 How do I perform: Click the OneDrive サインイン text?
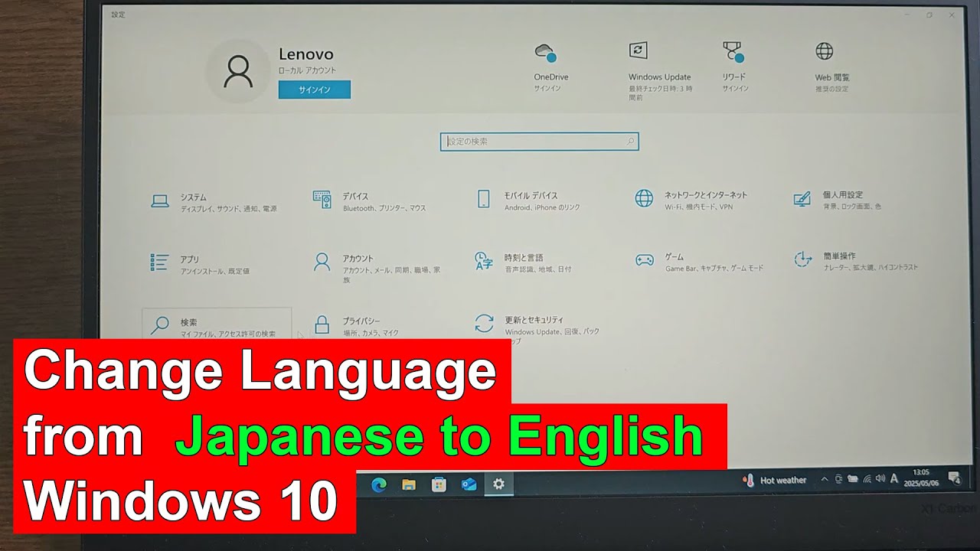point(547,89)
